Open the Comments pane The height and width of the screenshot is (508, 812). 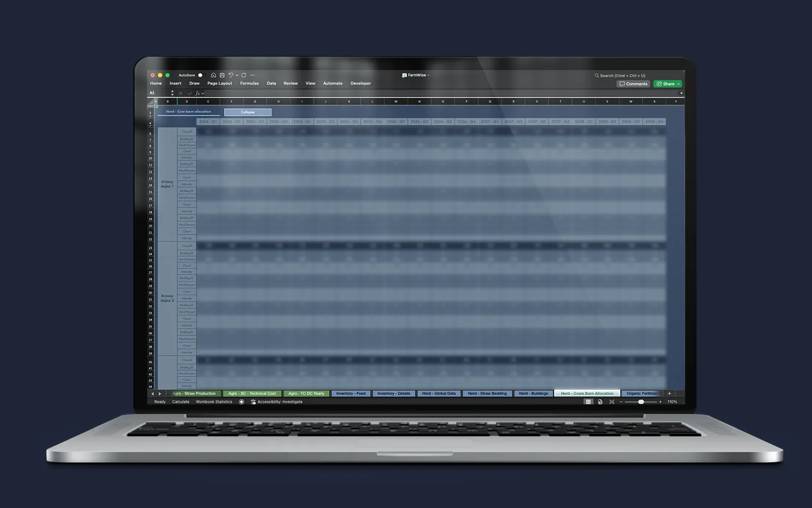pyautogui.click(x=633, y=84)
